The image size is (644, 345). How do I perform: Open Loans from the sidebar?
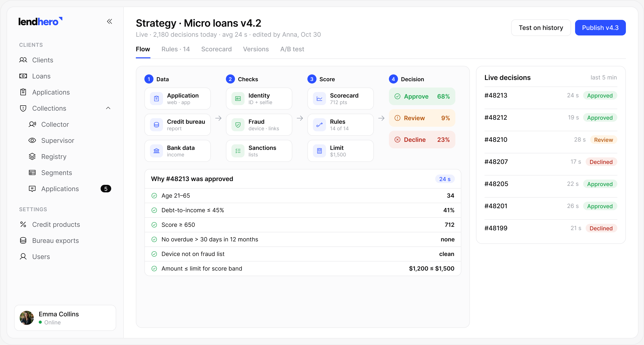click(x=65, y=76)
